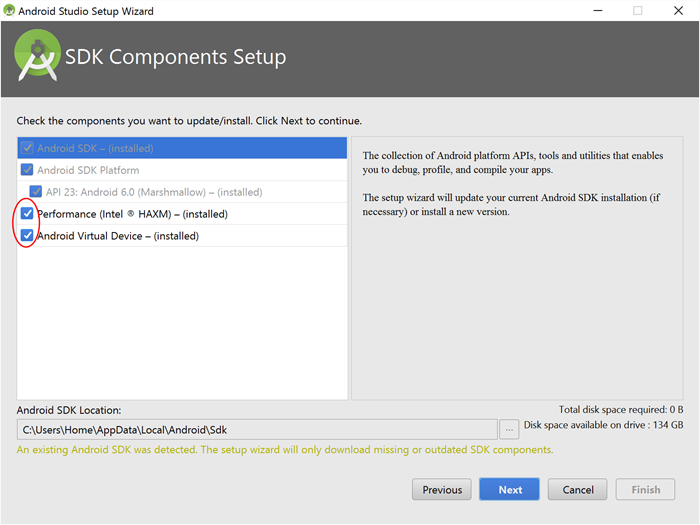Continue with the Next button

point(509,490)
